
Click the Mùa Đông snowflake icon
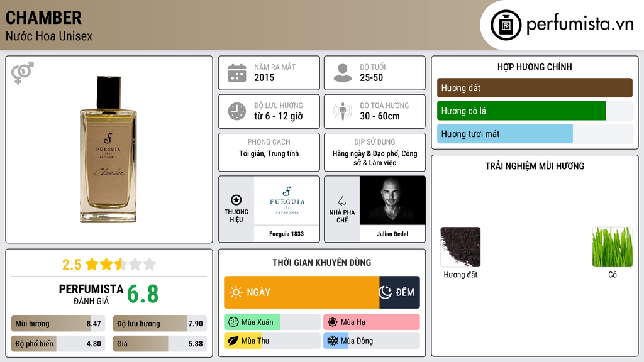(333, 341)
